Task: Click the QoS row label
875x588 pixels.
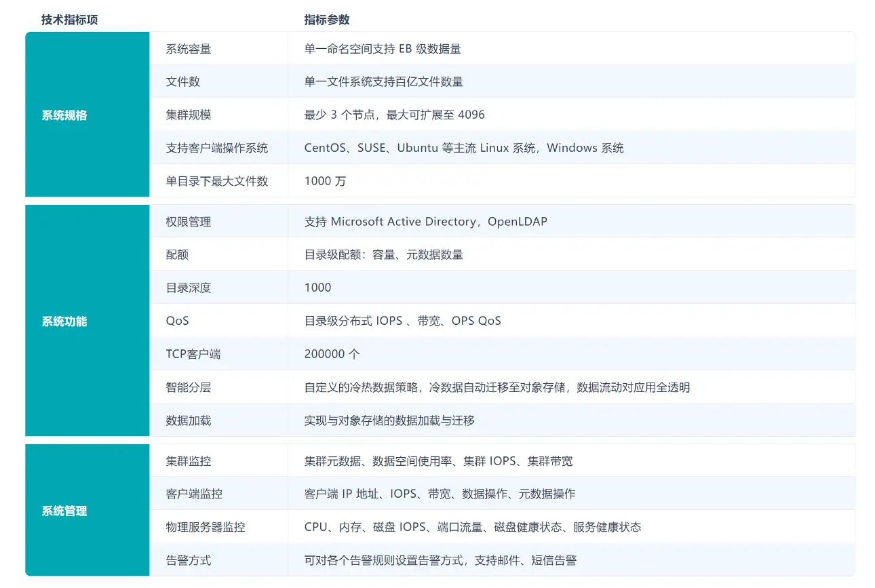Action: click(177, 321)
